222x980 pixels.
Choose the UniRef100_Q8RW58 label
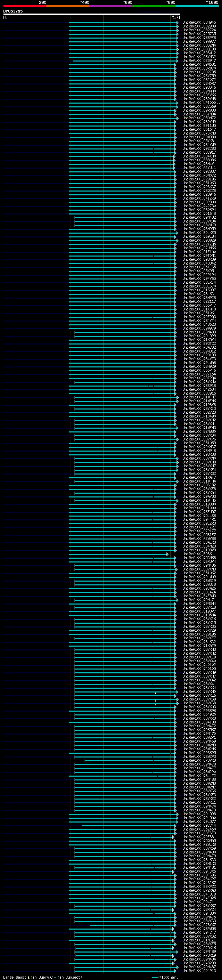[x=199, y=929]
